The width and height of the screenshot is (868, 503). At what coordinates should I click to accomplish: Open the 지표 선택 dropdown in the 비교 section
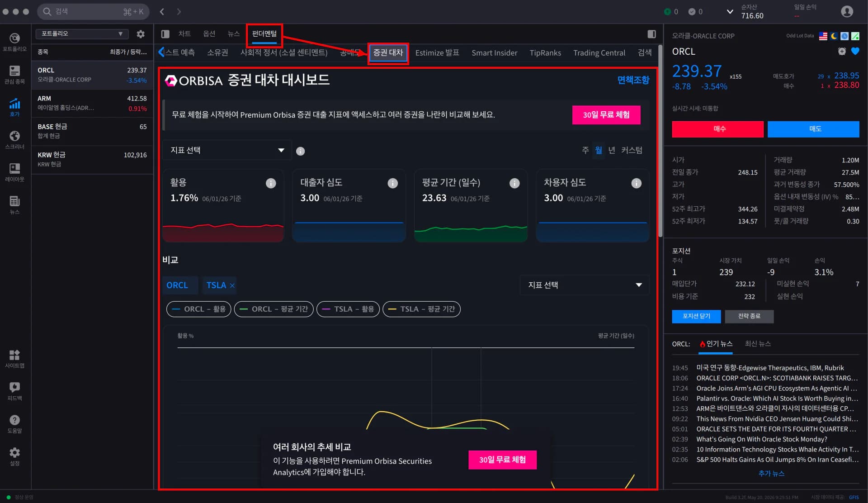(585, 285)
